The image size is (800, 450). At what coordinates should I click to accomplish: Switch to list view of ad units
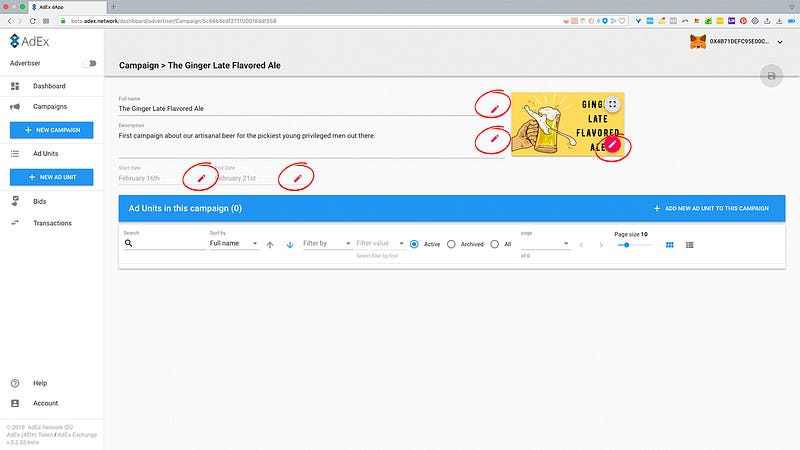click(689, 245)
